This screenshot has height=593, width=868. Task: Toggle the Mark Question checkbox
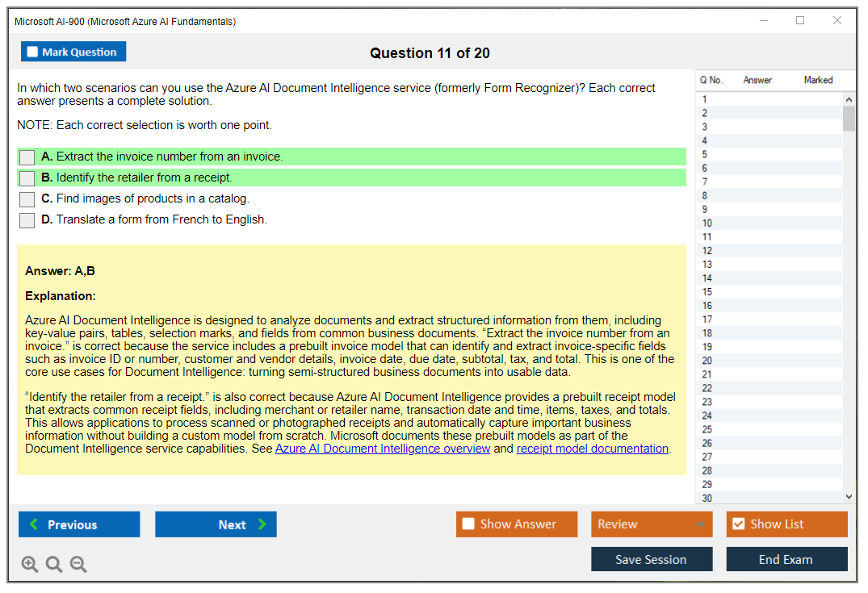(32, 52)
